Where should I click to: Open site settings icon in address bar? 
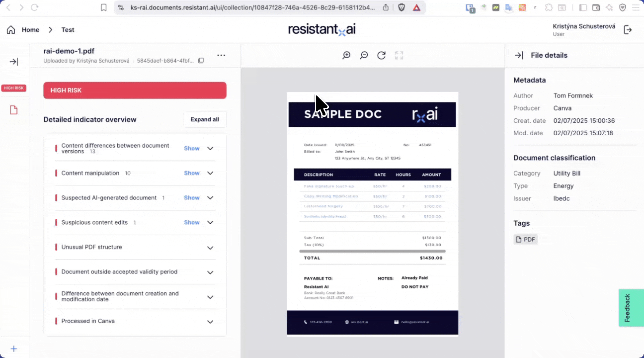point(122,7)
